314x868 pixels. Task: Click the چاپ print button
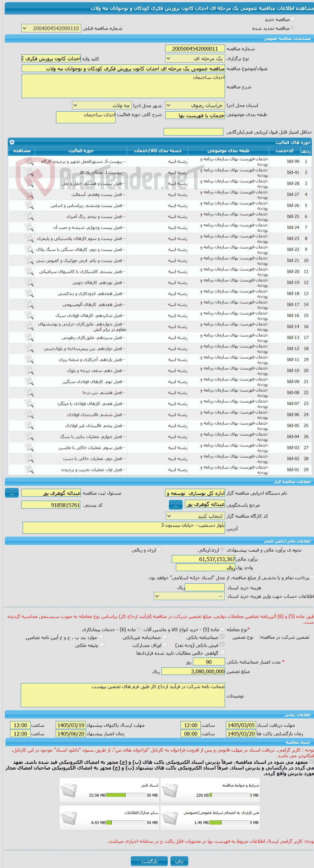coord(179,861)
